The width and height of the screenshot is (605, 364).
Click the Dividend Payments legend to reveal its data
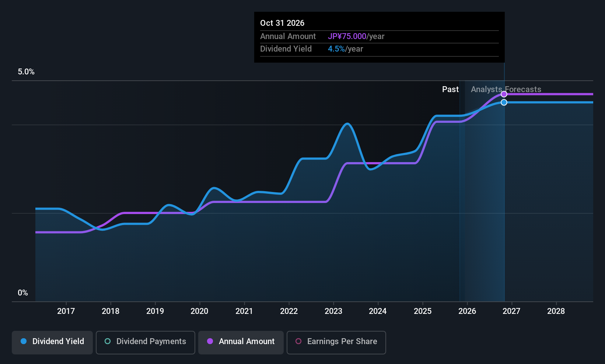(x=145, y=342)
